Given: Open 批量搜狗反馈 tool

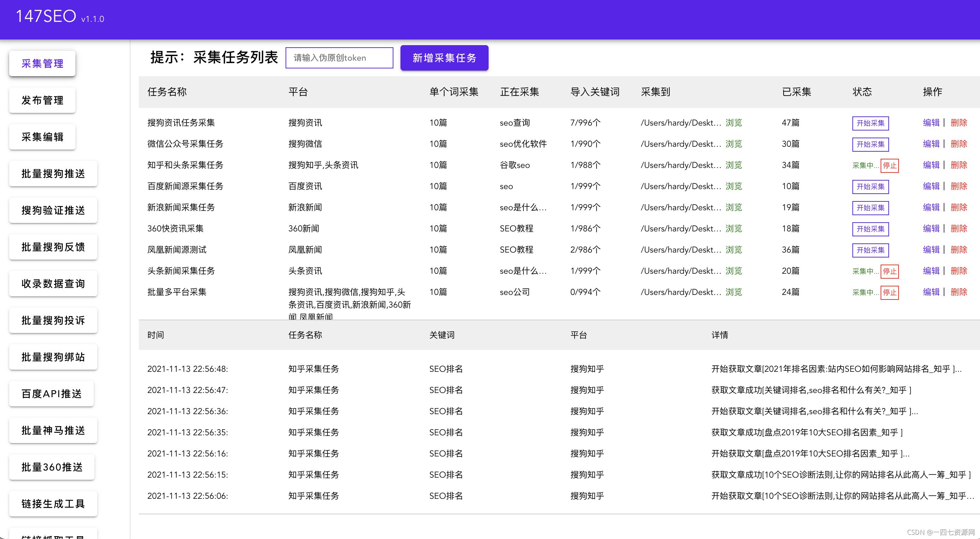Looking at the screenshot, I should [53, 247].
